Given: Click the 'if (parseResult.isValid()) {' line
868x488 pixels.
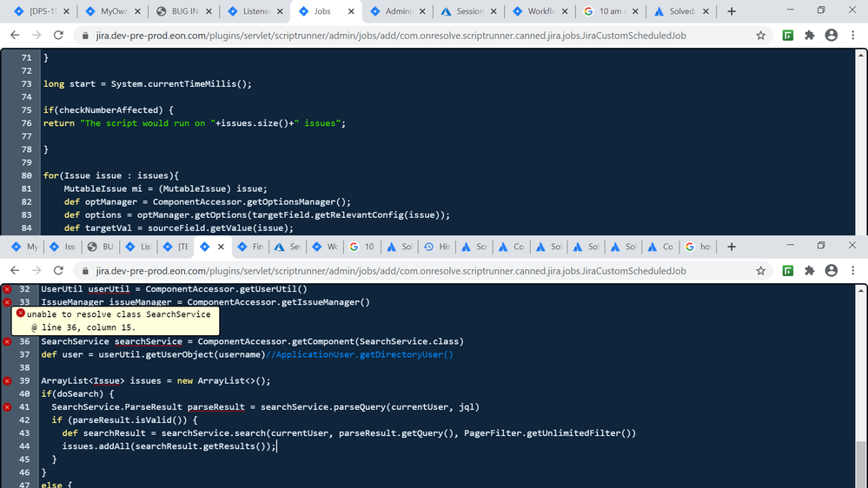Looking at the screenshot, I should (124, 420).
